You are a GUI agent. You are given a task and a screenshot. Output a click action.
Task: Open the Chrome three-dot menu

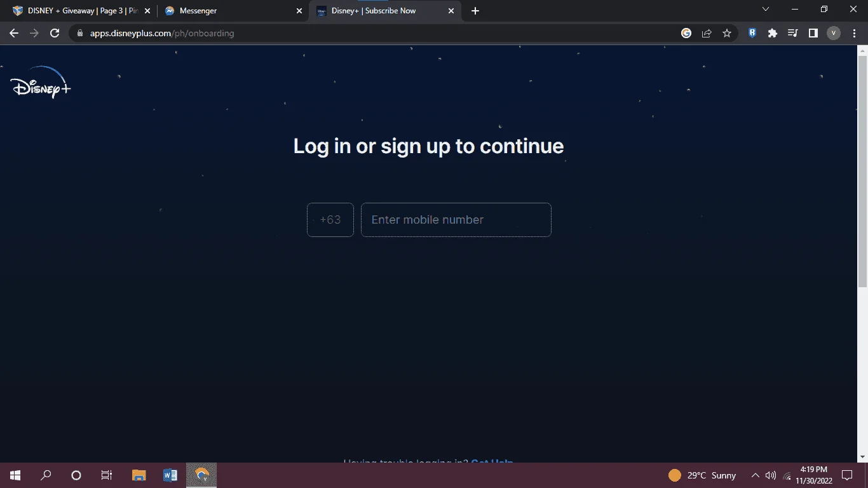853,33
